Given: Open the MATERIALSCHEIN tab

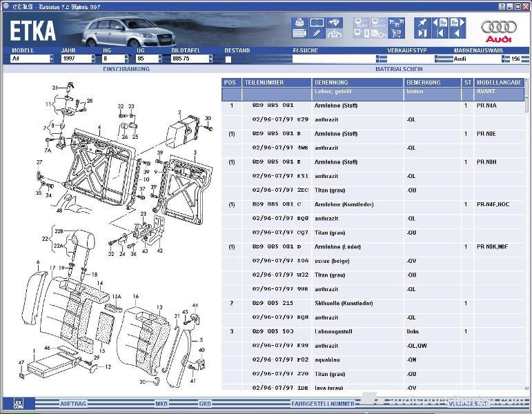Looking at the screenshot, I should [x=399, y=69].
